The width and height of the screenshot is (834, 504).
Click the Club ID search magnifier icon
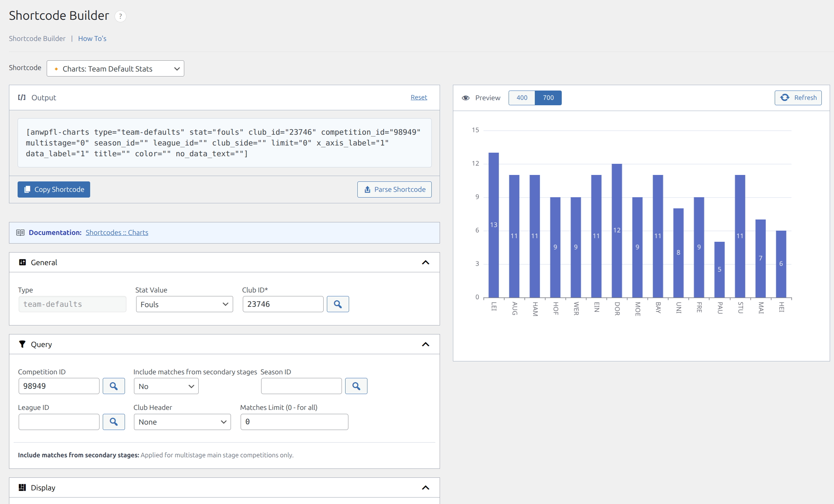click(x=338, y=304)
